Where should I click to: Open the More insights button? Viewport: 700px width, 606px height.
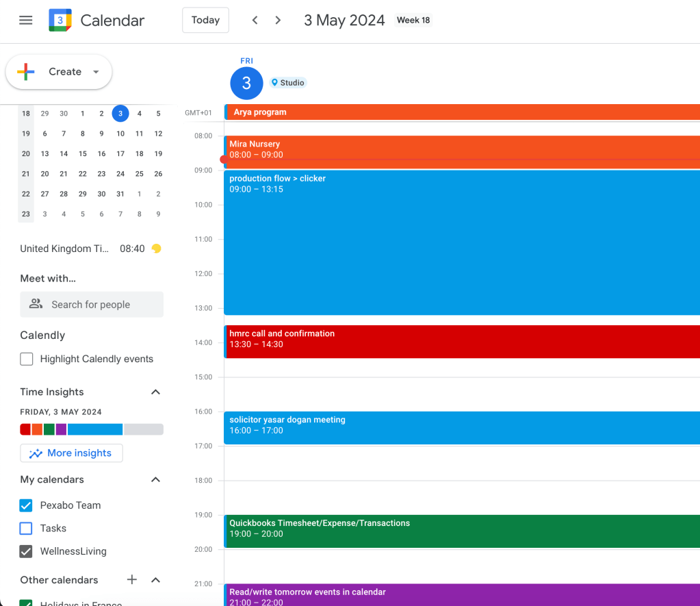tap(71, 453)
